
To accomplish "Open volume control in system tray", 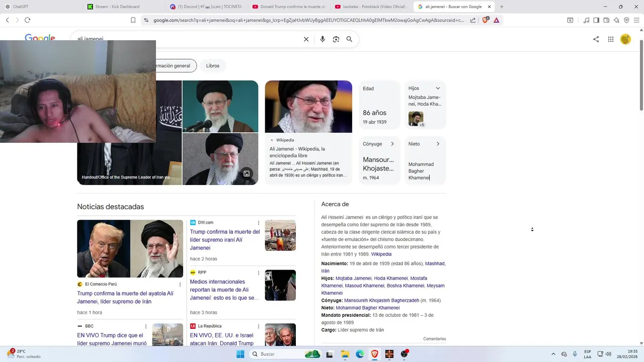I will [608, 354].
